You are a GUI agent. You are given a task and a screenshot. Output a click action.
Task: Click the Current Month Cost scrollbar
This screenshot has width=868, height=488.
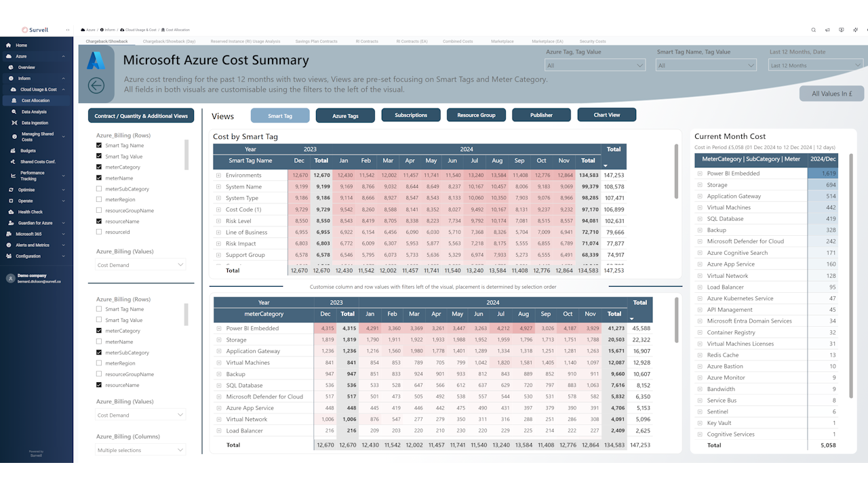[852, 275]
